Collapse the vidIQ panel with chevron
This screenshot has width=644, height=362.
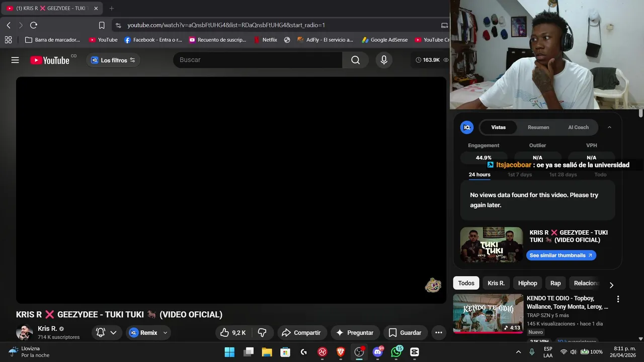tap(609, 127)
